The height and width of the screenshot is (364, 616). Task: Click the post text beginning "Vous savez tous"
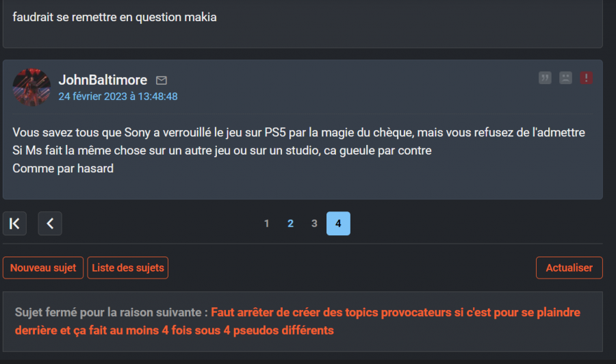tap(298, 131)
